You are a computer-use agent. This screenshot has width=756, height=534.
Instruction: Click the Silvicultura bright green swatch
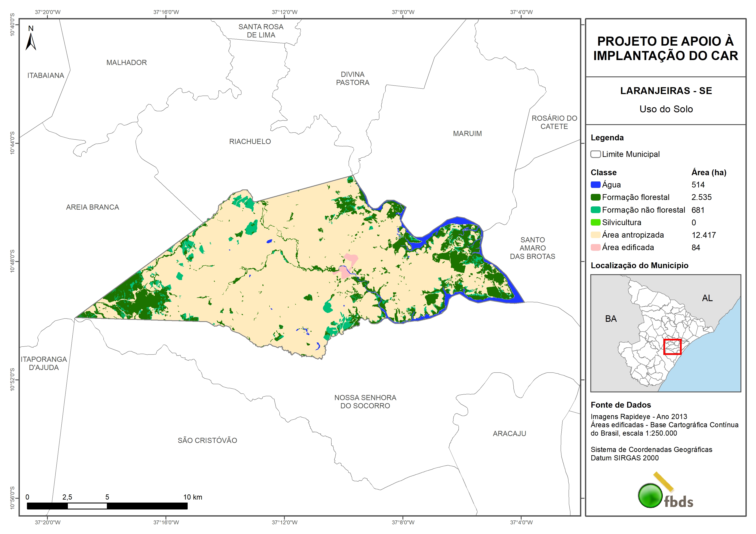pyautogui.click(x=595, y=222)
